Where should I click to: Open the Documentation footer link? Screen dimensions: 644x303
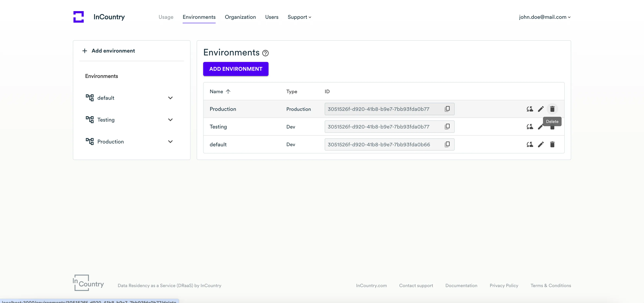pos(461,286)
